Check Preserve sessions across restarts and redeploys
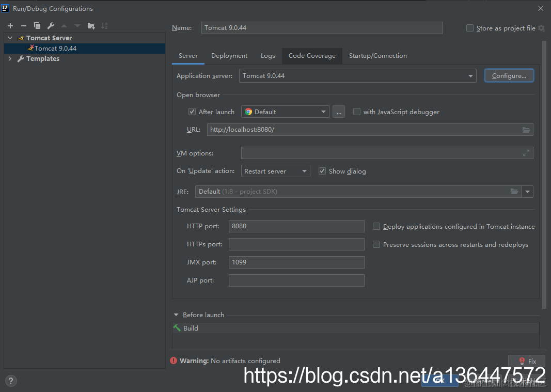 coord(376,244)
